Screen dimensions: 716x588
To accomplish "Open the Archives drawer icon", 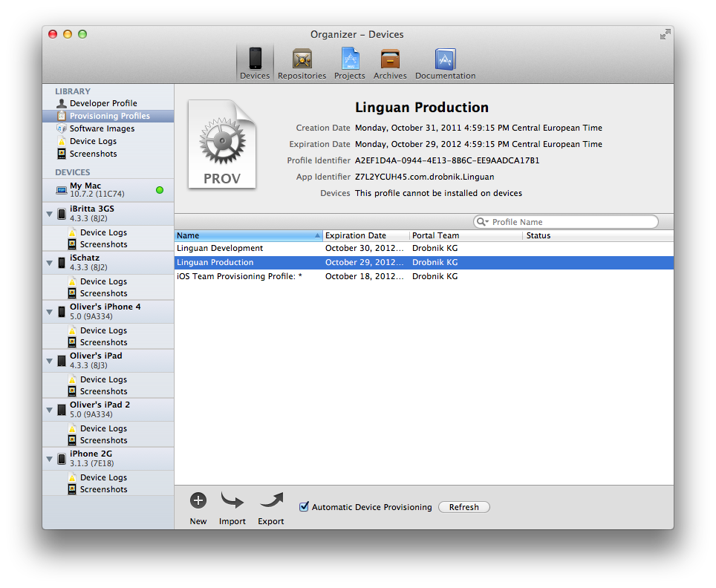I will pos(390,59).
